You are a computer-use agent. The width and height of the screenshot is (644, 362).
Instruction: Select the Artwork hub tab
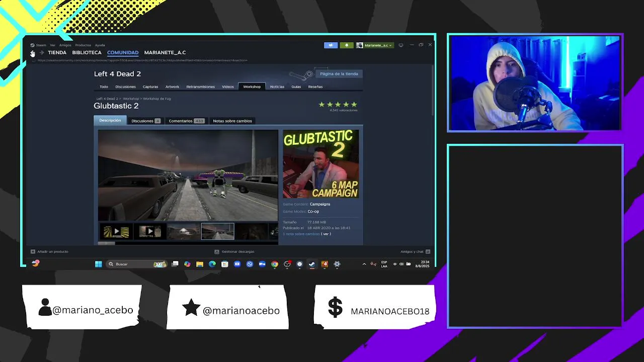point(172,86)
